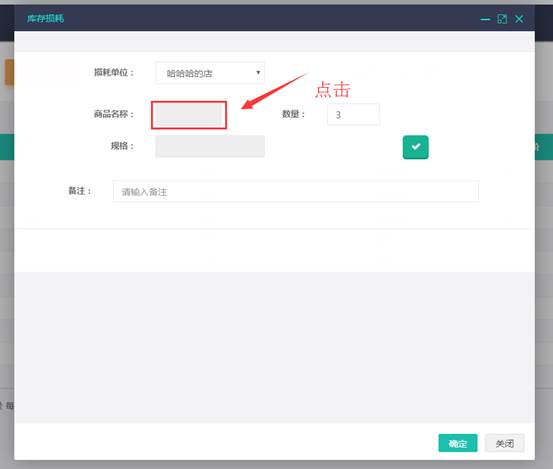Click the 商品名称 field outlined in red
Image resolution: width=553 pixels, height=469 pixels.
(189, 115)
